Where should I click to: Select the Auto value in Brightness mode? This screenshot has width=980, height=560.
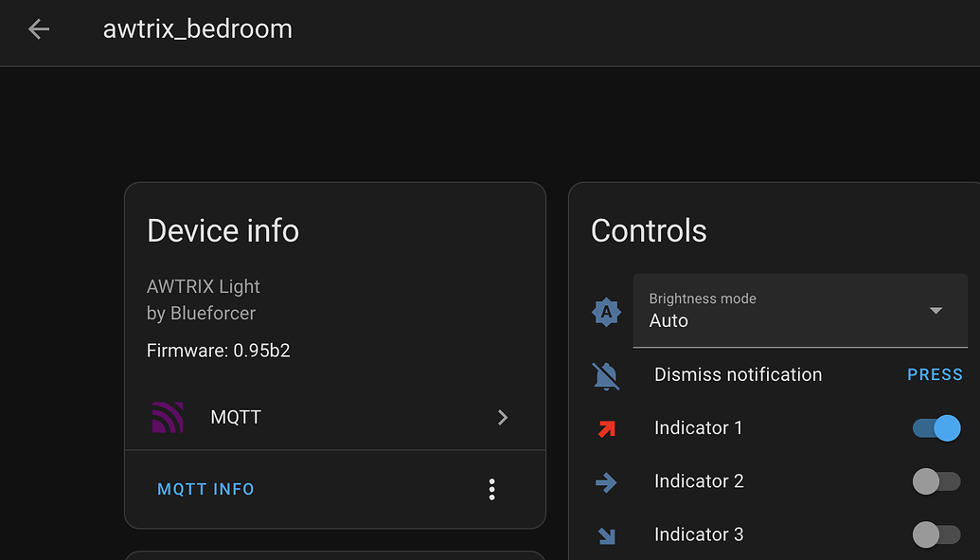pyautogui.click(x=668, y=320)
